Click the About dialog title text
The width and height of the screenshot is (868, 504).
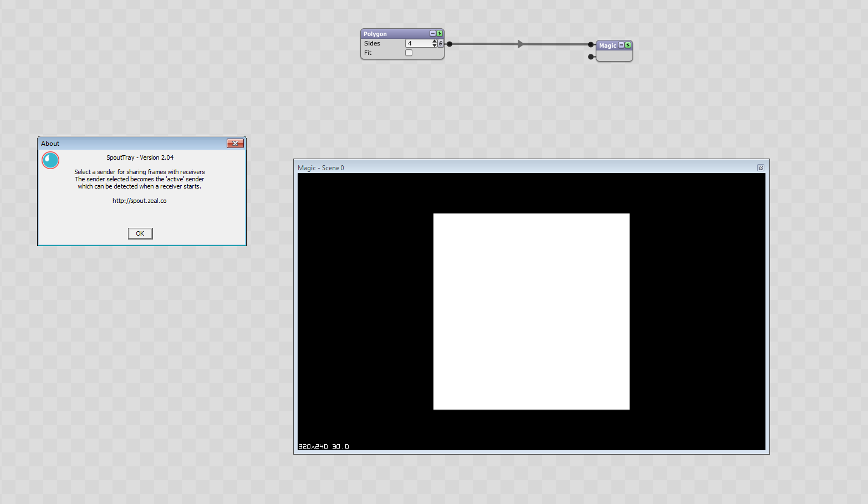click(x=50, y=143)
